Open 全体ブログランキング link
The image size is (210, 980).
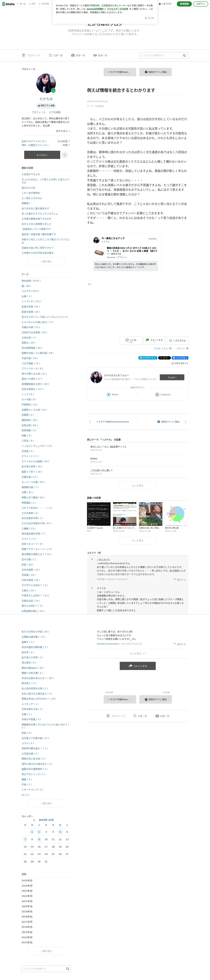click(34, 141)
